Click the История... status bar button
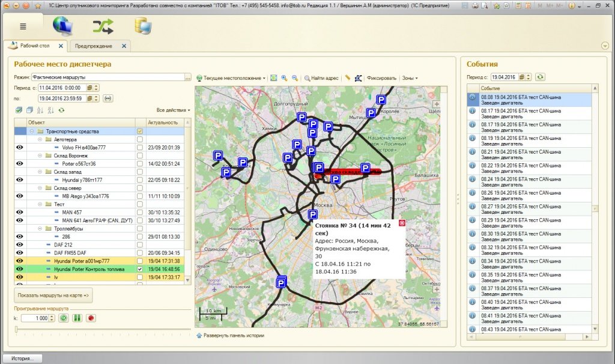 coord(22,359)
